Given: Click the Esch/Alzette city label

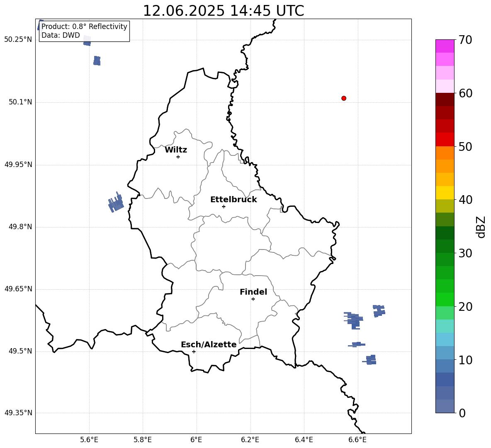Looking at the screenshot, I should tap(209, 344).
